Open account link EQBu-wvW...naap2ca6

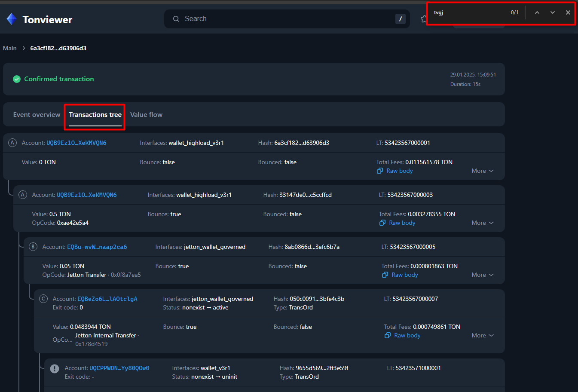point(97,247)
